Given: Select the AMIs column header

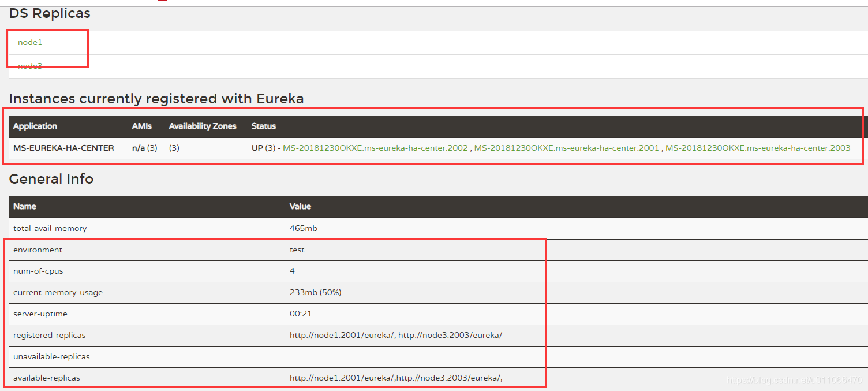Looking at the screenshot, I should [x=142, y=126].
